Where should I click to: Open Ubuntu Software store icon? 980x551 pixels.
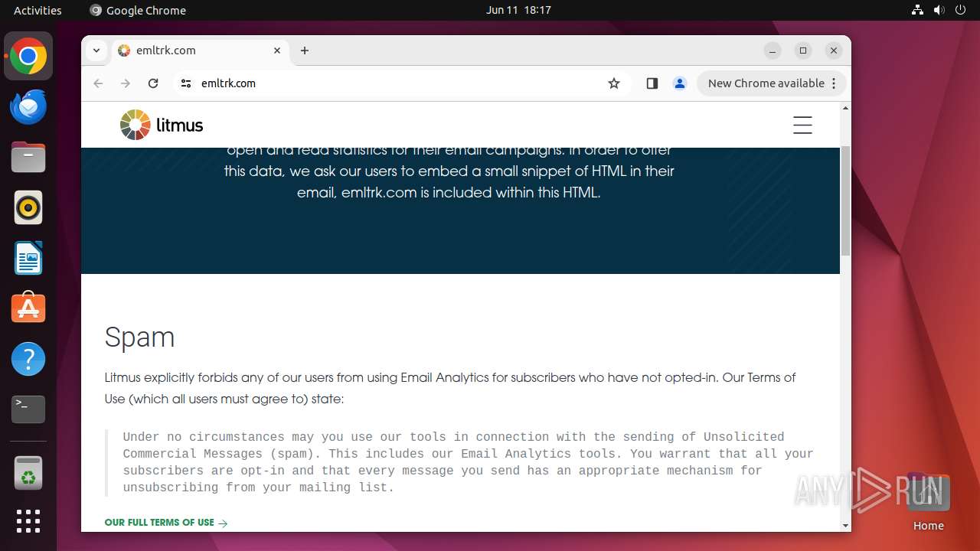pos(28,308)
